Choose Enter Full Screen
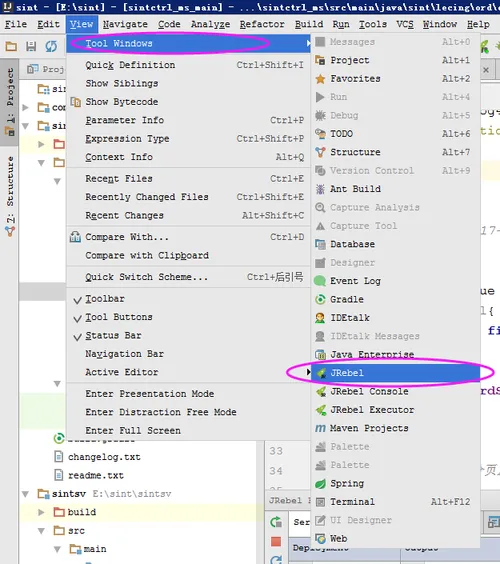This screenshot has height=564, width=500. (188, 430)
